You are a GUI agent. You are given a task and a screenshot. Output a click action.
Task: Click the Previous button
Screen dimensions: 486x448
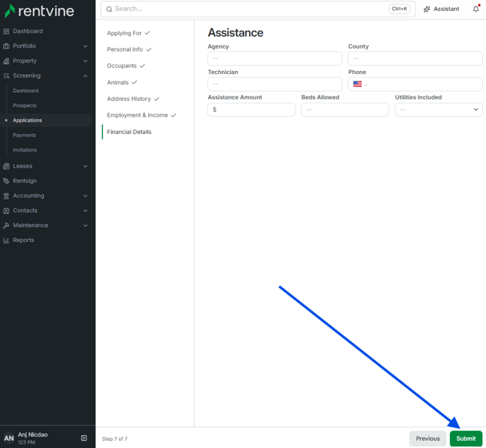[427, 439]
